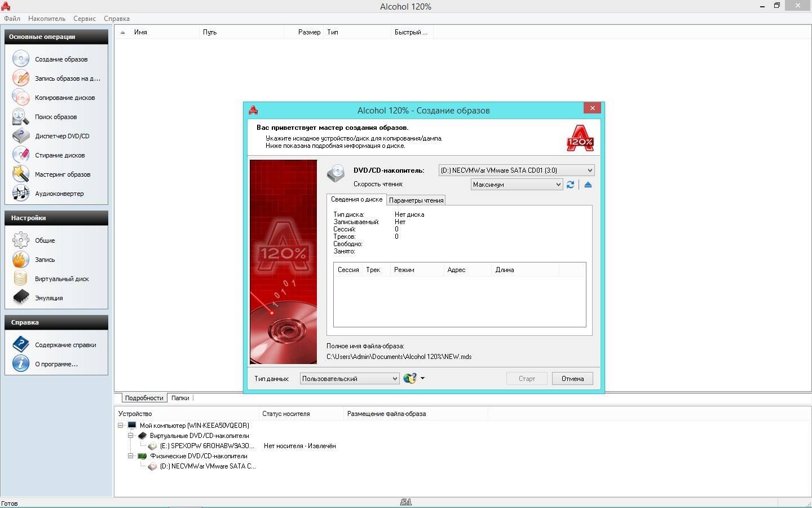Select the D: NECVMWar physical drive icon
This screenshot has height=508, width=812.
tap(152, 466)
